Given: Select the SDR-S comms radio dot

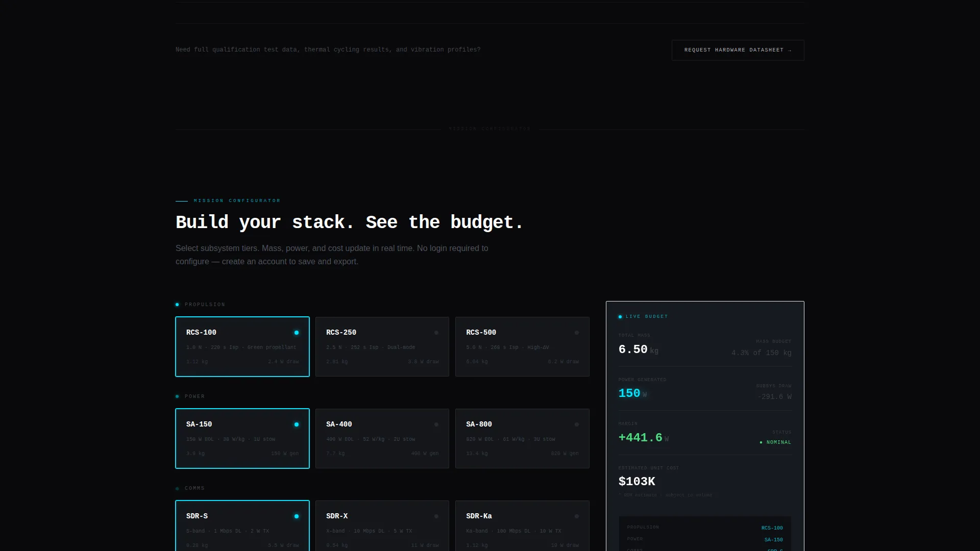Looking at the screenshot, I should click(297, 516).
